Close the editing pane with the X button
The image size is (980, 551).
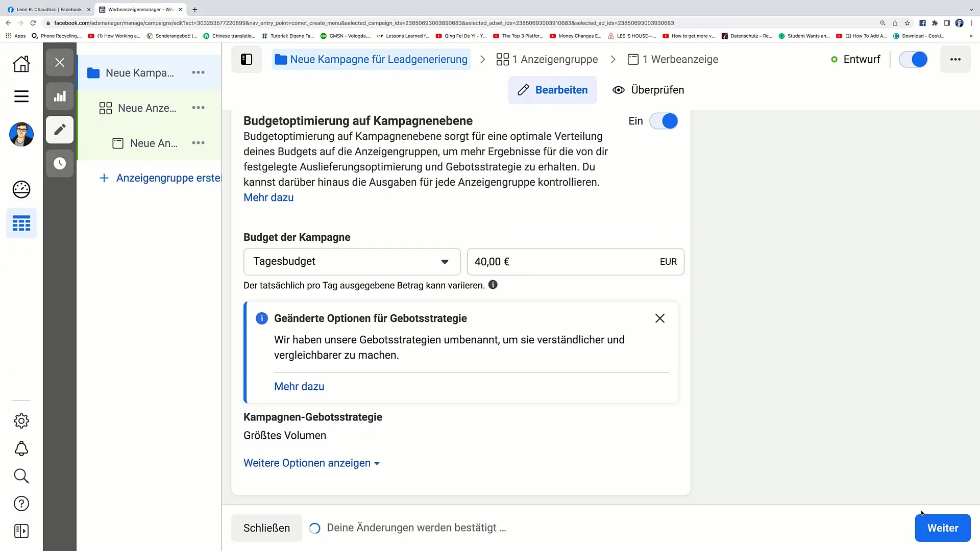60,63
